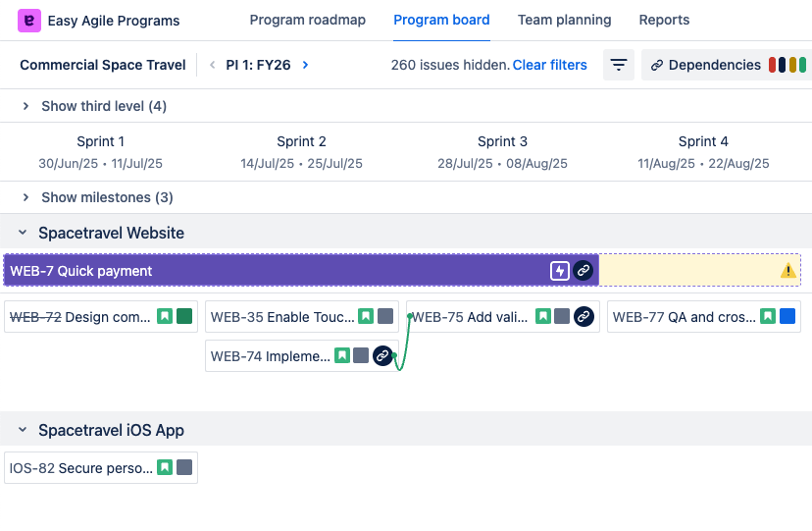Collapse the Spacetravel iOS App team section

[23, 430]
